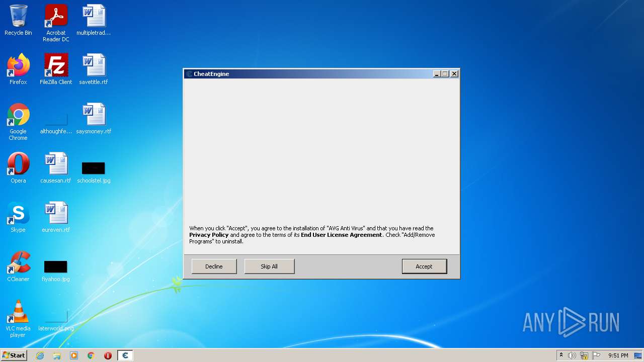Launch Chrome from the taskbar

tap(91, 355)
